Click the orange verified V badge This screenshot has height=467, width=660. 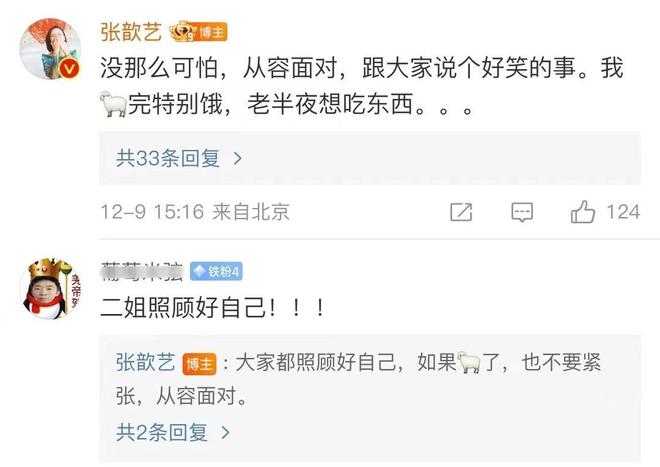[x=70, y=68]
